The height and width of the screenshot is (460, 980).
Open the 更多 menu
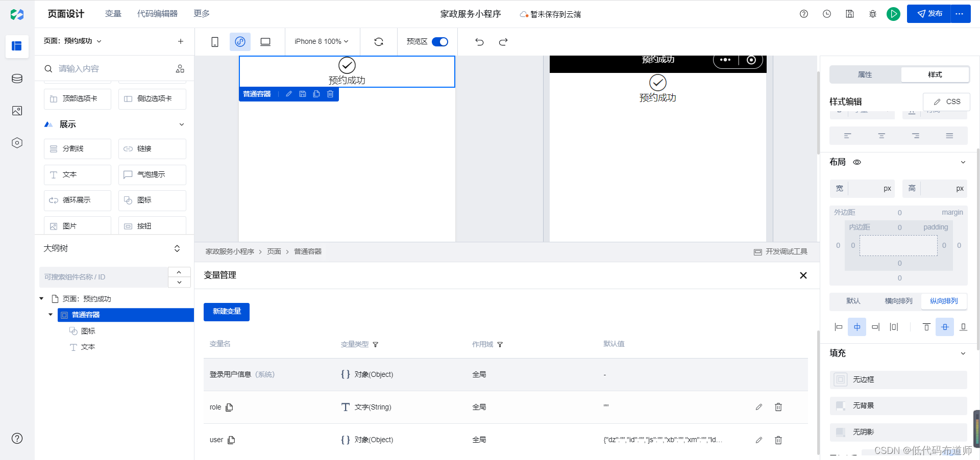pos(202,14)
